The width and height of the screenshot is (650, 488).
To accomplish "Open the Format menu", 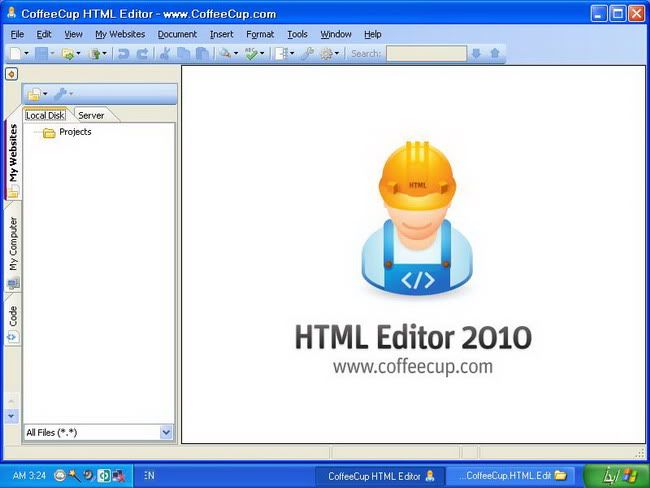I will (260, 34).
